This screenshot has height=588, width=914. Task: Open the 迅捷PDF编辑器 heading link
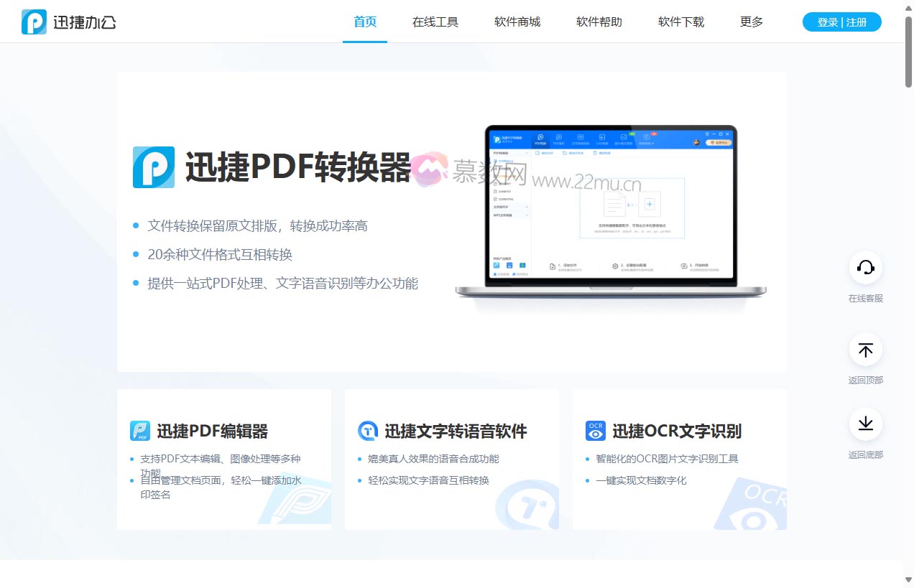tap(212, 431)
